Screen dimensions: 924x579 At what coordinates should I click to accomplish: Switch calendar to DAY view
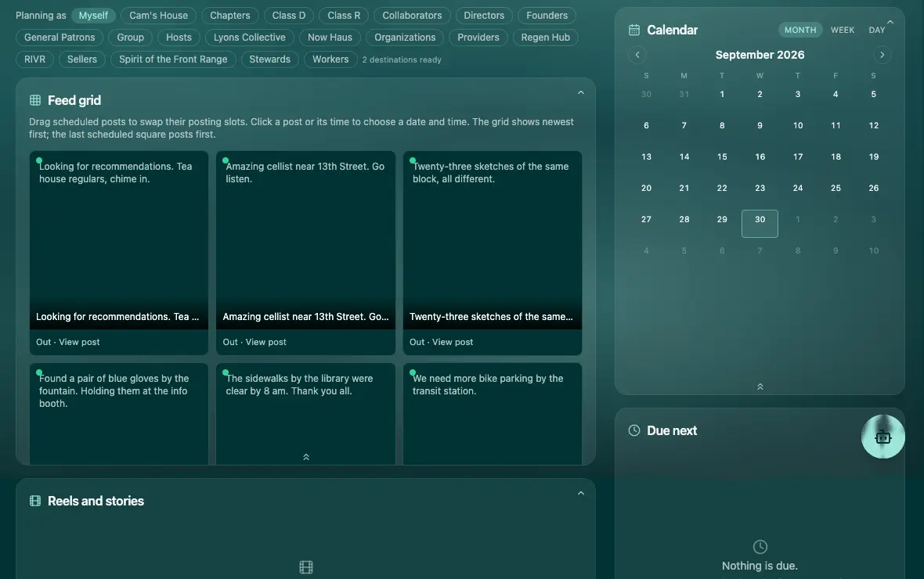click(x=876, y=30)
